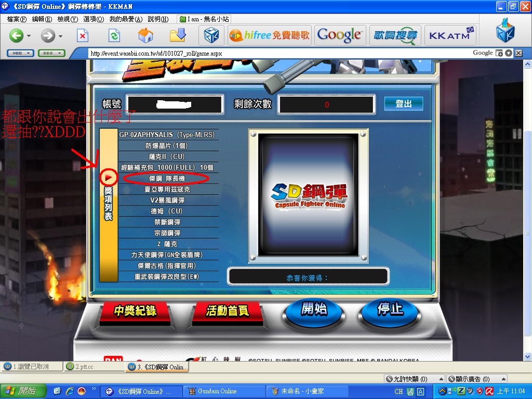Viewport: 532px width, 399px height.
Task: Click the page vertical scrollbar up arrow
Action: tap(527, 64)
